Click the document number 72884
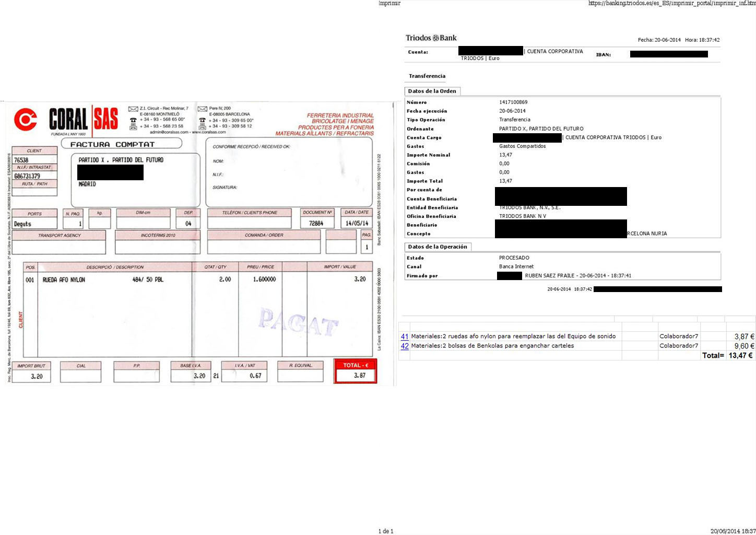The height and width of the screenshot is (535, 756). point(316,223)
